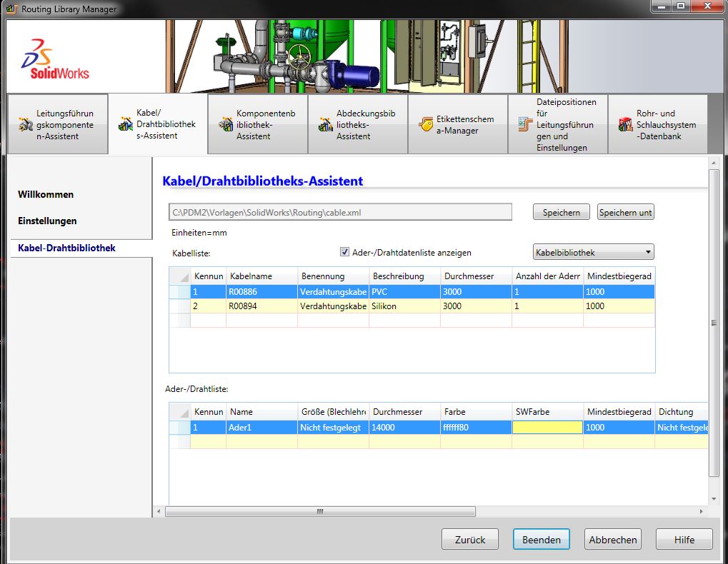Click the Speichern button
This screenshot has width=728, height=564.
pyautogui.click(x=561, y=213)
